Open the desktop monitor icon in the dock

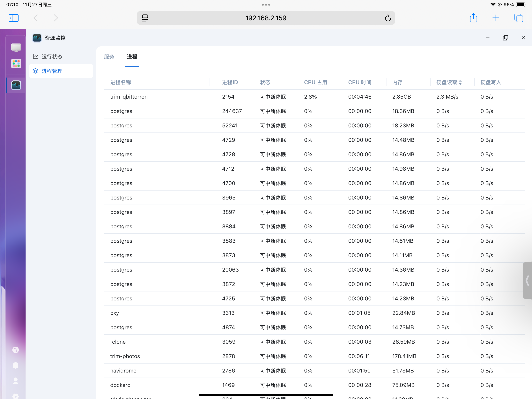tap(16, 48)
